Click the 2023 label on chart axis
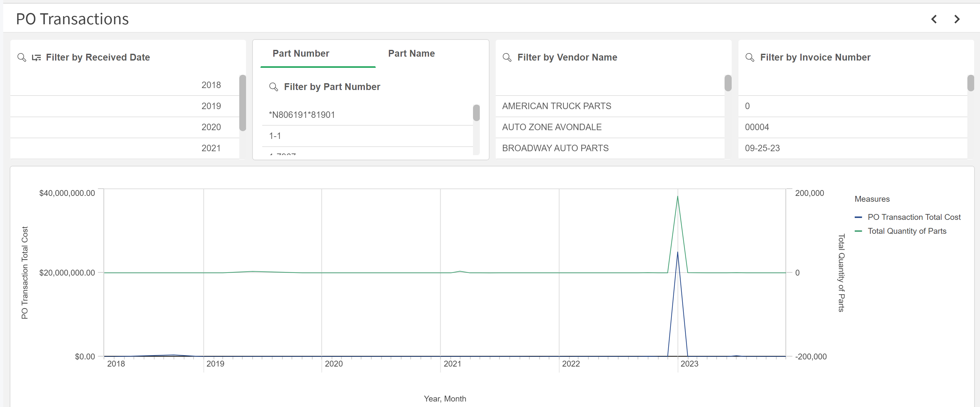Screen dimensions: 980x407 click(x=689, y=364)
